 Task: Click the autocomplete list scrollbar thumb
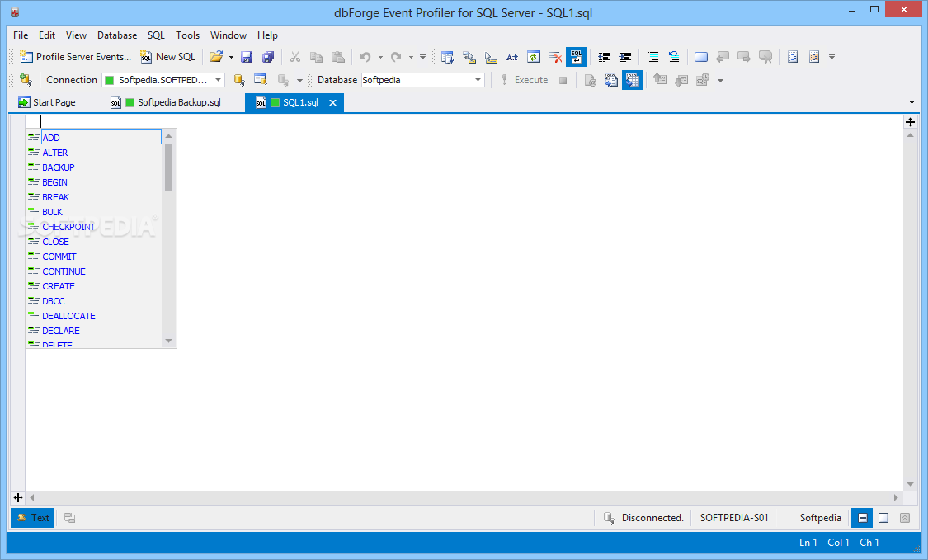pos(168,167)
